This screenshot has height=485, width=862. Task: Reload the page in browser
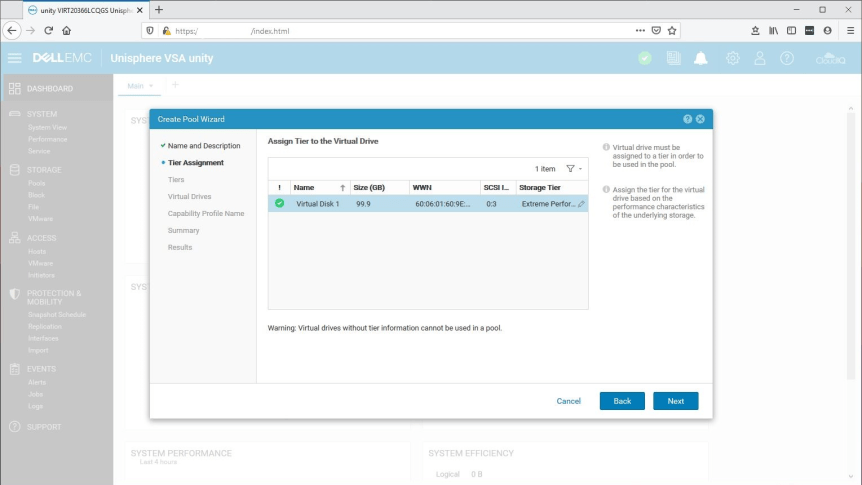click(48, 30)
